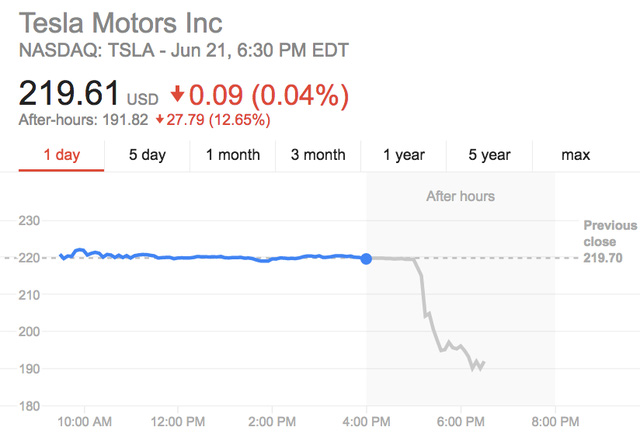Click the Previous close label
This screenshot has width=640, height=434.
click(610, 234)
